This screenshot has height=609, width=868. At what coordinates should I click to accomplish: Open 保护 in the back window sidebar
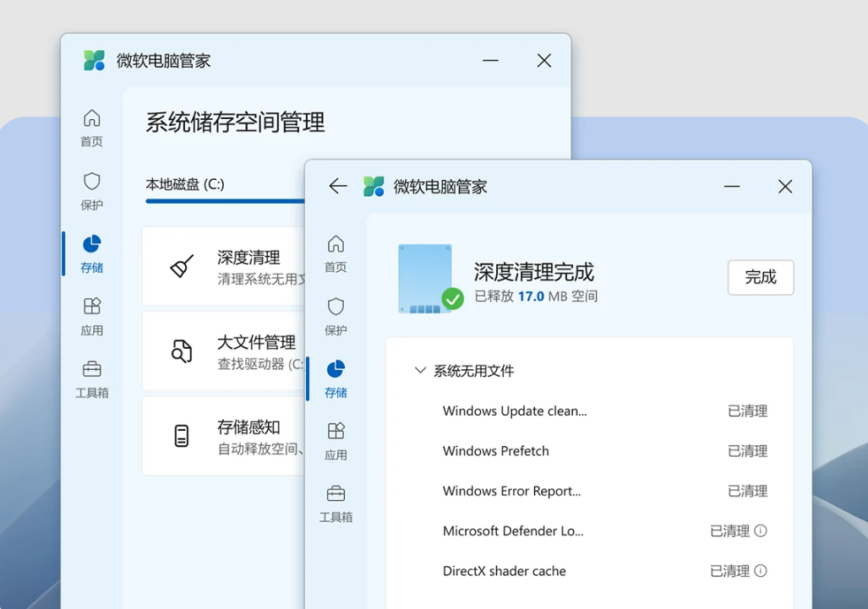coord(92,192)
